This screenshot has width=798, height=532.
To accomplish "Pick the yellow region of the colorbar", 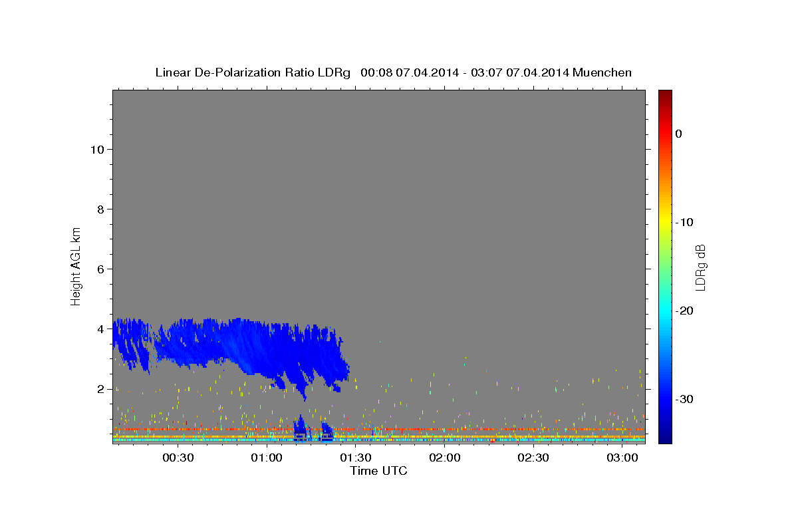I will click(665, 219).
